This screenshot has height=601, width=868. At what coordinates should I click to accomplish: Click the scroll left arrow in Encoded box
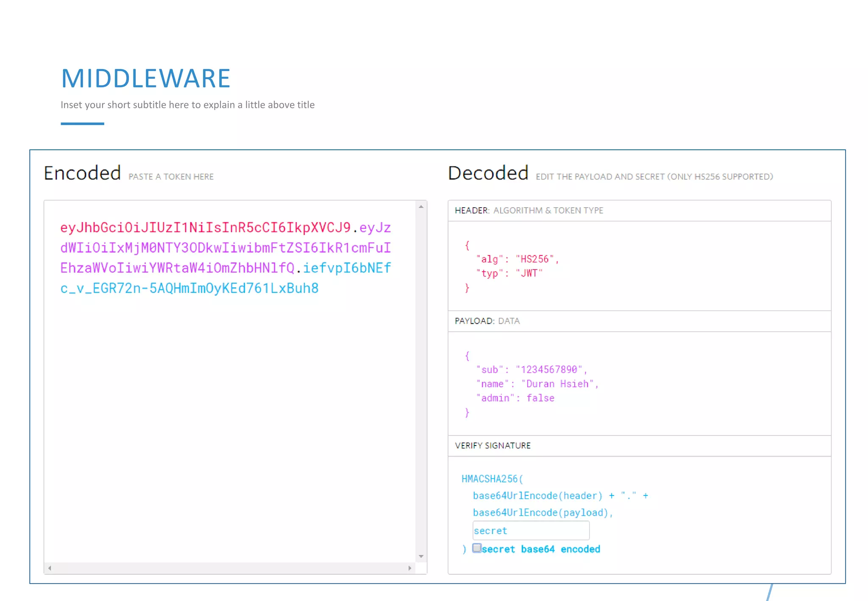click(x=50, y=568)
